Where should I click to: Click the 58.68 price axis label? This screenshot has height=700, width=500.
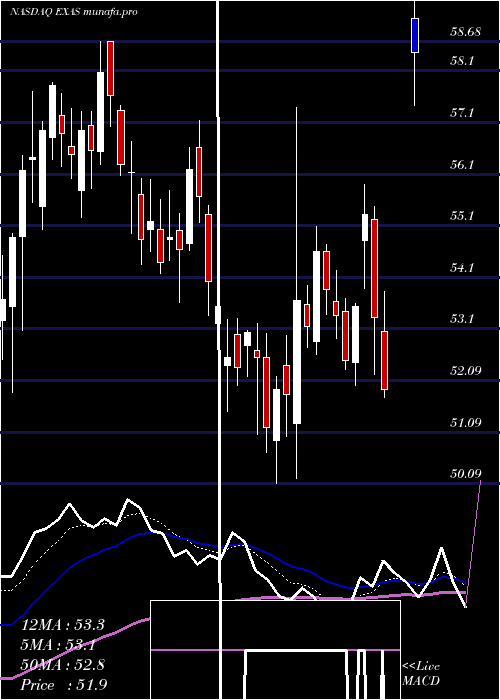(466, 32)
